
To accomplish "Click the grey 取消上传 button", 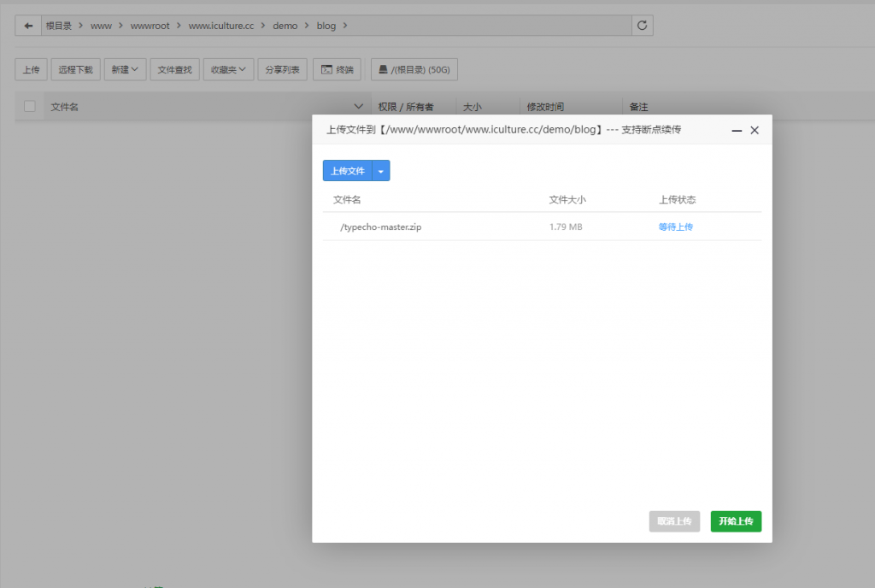I will [674, 521].
